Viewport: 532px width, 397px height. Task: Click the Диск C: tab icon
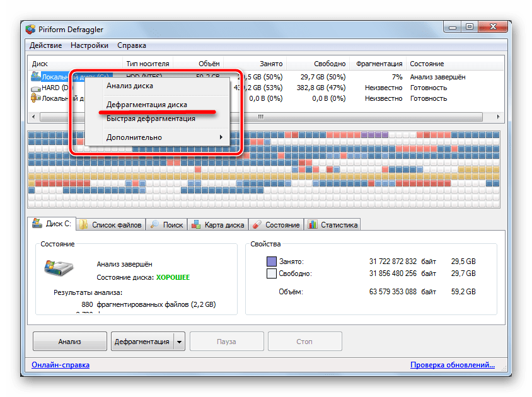(37, 223)
